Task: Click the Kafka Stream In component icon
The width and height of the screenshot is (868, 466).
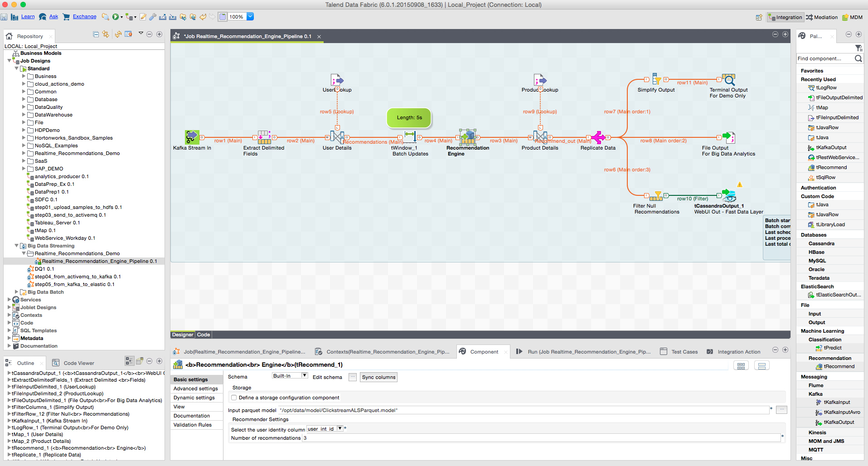Action: 192,137
